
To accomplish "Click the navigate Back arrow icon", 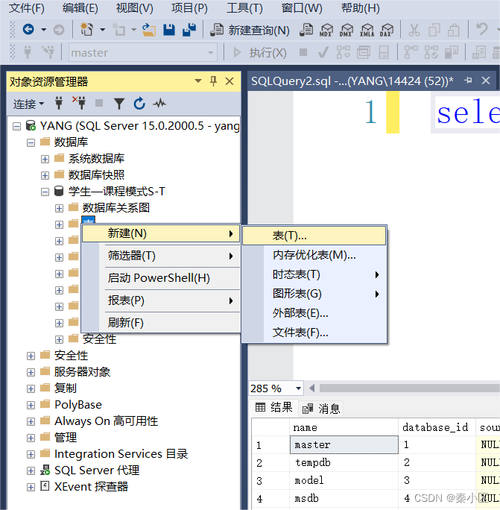I will click(x=29, y=30).
